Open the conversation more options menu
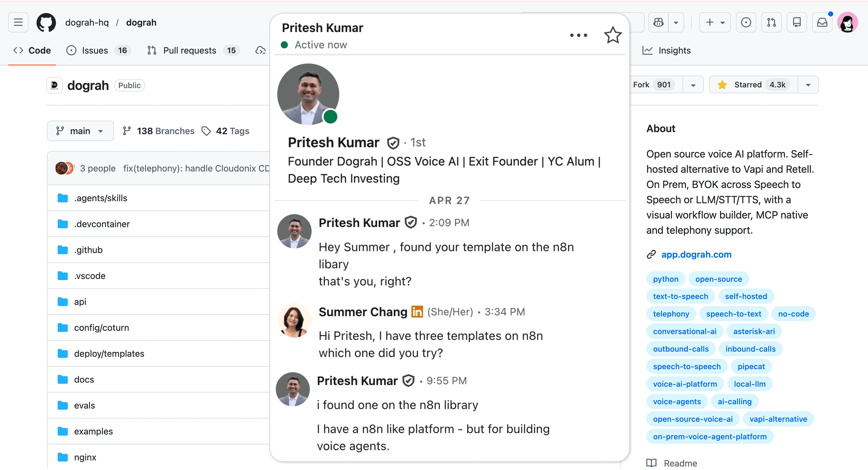 579,35
